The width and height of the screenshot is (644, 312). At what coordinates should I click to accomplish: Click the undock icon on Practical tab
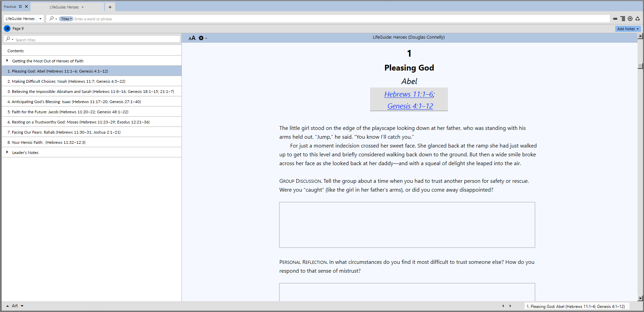[20, 6]
